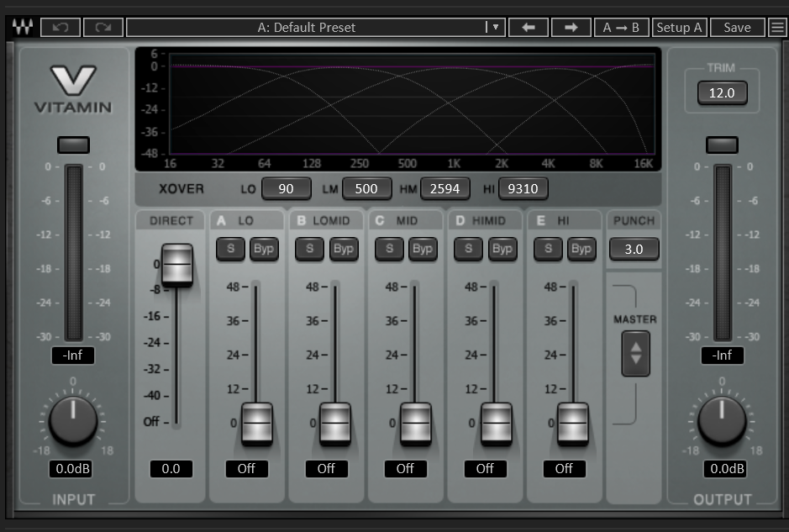Image resolution: width=789 pixels, height=532 pixels.
Task: Reset the output meter clip indicator
Action: [722, 145]
